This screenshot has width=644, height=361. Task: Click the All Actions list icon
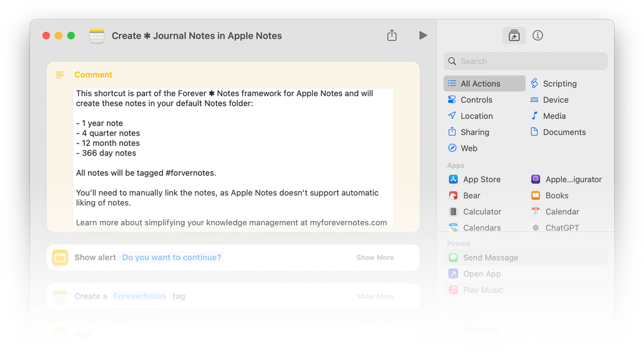point(452,84)
